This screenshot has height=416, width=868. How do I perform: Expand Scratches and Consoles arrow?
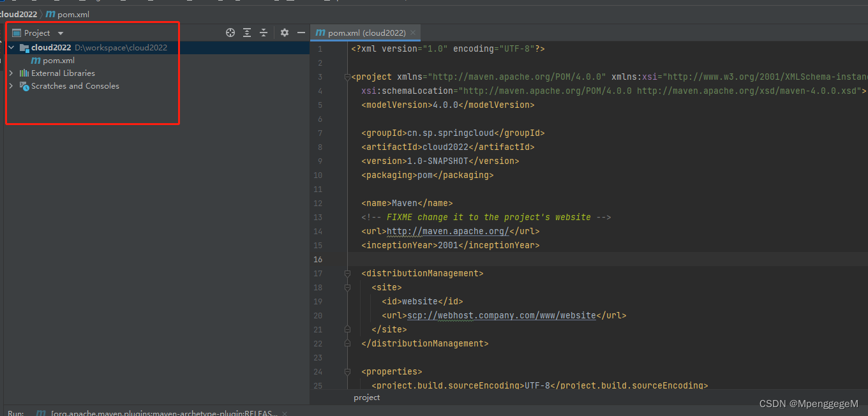point(11,85)
